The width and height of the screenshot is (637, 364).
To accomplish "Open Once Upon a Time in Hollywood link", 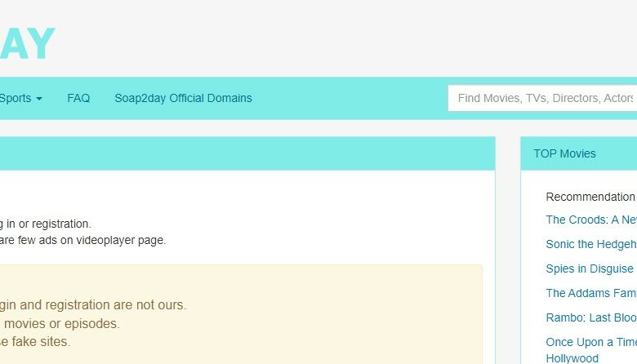I will point(591,350).
